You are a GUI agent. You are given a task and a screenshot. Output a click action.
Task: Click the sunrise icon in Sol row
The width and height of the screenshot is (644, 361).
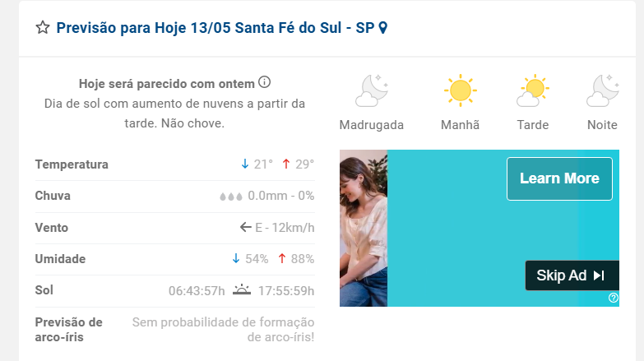coord(242,290)
